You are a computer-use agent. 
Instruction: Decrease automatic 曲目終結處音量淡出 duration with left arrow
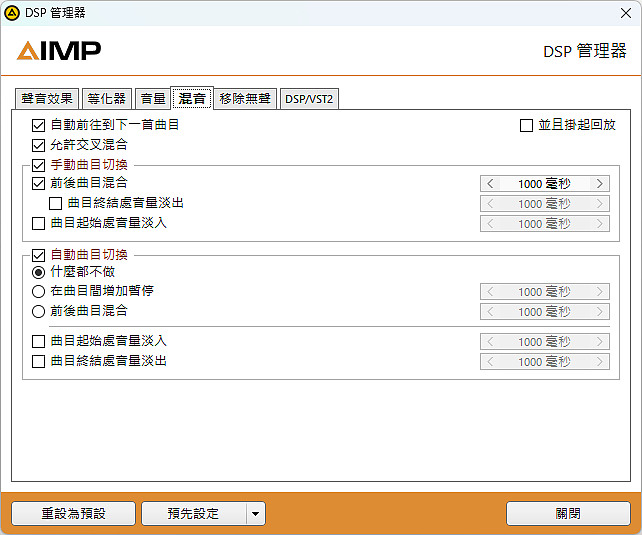coord(490,361)
